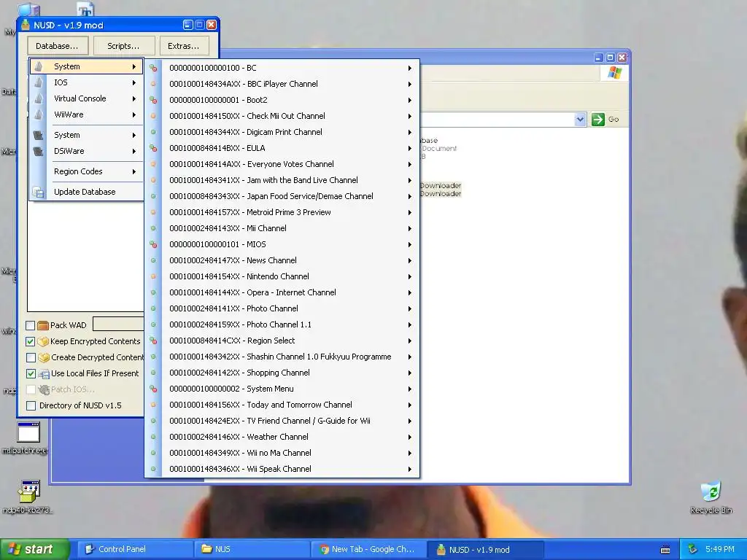Open the Virtual Console submenu
This screenshot has width=747, height=560.
86,98
